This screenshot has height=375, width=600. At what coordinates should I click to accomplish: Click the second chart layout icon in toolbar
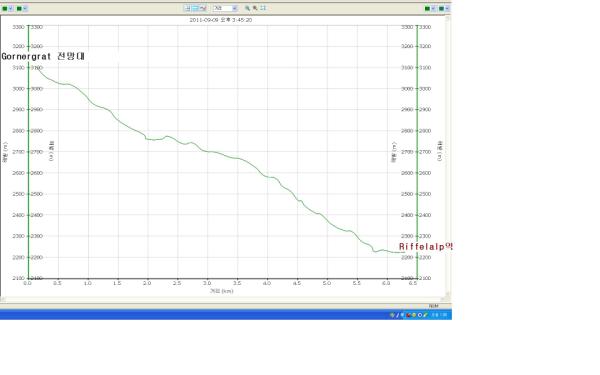coord(195,8)
